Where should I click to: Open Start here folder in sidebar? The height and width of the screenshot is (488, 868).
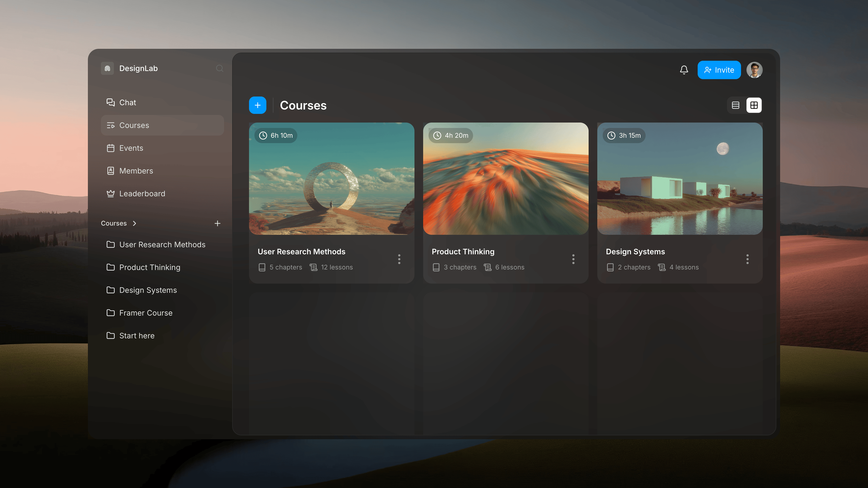coord(162,335)
